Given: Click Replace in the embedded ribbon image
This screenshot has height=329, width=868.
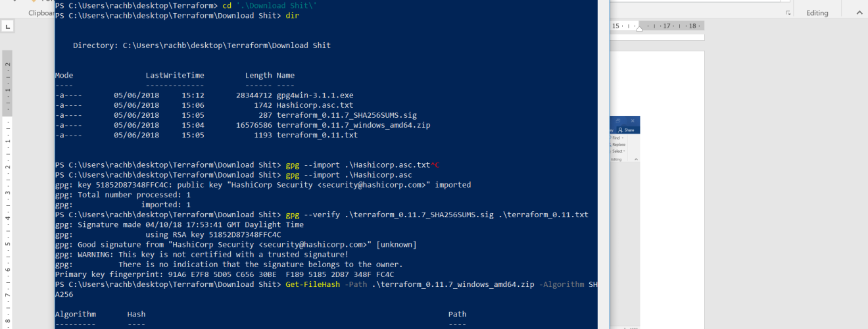Looking at the screenshot, I should [x=618, y=145].
